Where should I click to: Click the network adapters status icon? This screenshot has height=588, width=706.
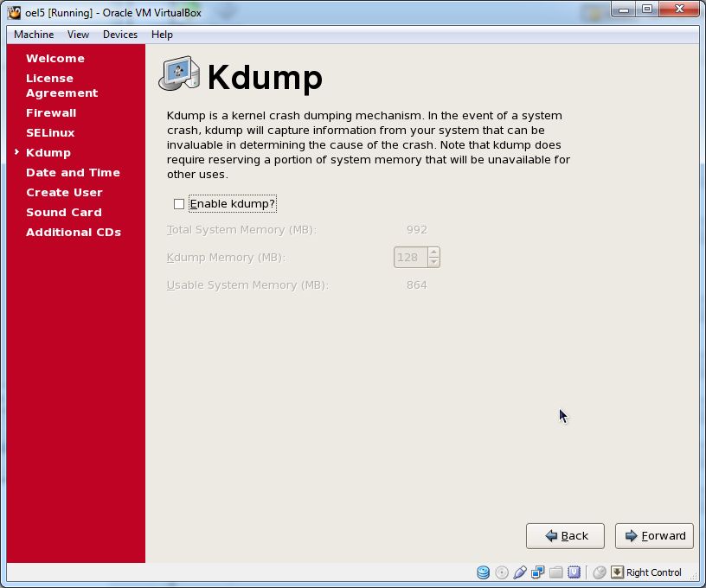pos(537,572)
